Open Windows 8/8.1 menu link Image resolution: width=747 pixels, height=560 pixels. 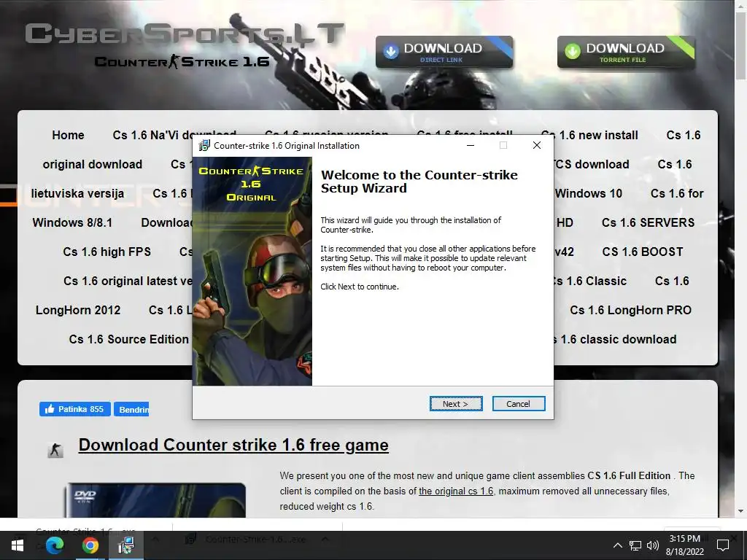72,223
